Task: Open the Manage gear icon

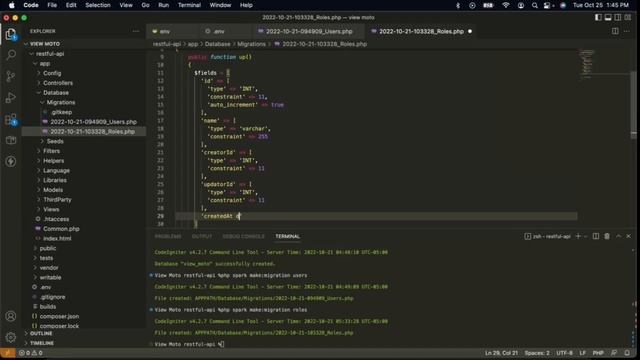Action: pos(11,337)
